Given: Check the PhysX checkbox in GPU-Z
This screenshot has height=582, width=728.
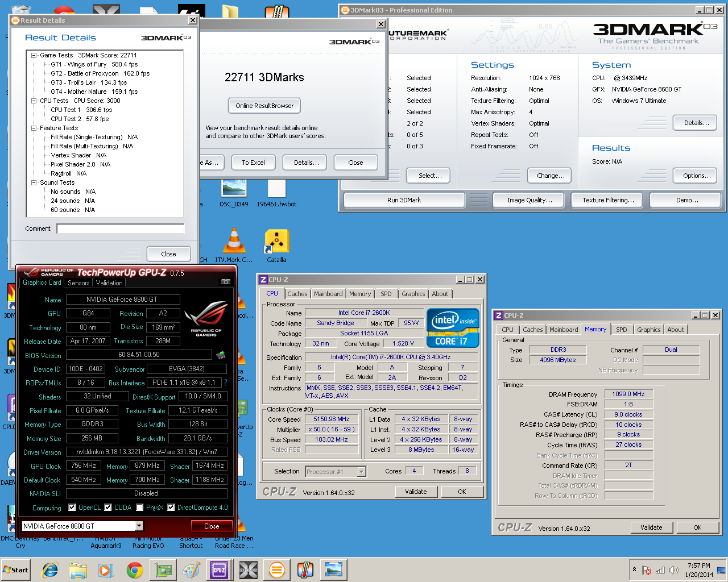Looking at the screenshot, I should pos(140,508).
